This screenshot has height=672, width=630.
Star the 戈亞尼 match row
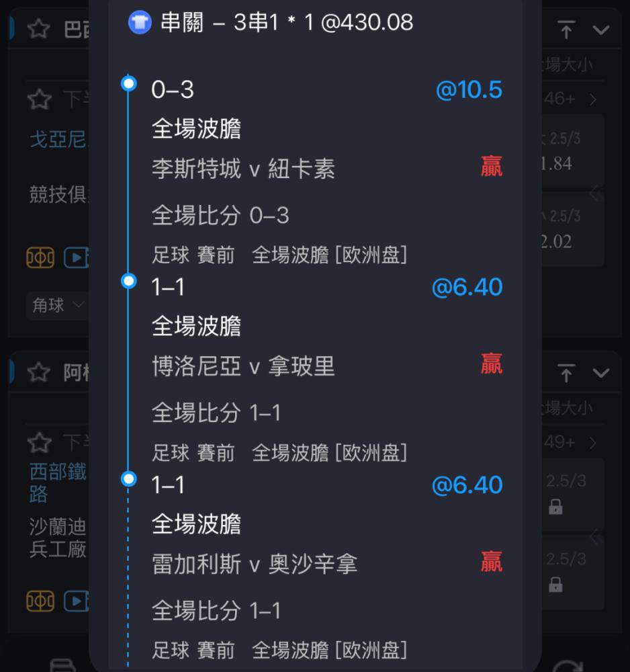39,99
